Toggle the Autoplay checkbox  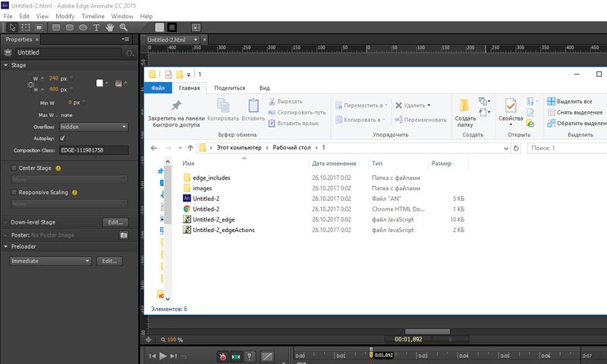(x=62, y=139)
